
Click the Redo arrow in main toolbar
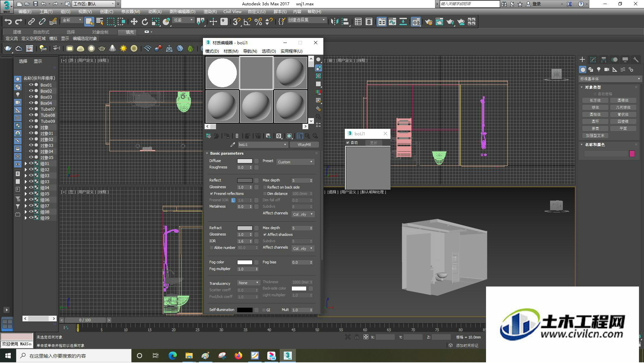pyautogui.click(x=19, y=22)
